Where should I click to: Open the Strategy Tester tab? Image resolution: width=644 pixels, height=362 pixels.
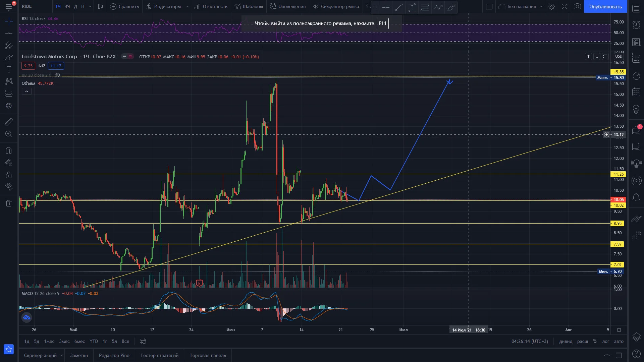pyautogui.click(x=159, y=355)
